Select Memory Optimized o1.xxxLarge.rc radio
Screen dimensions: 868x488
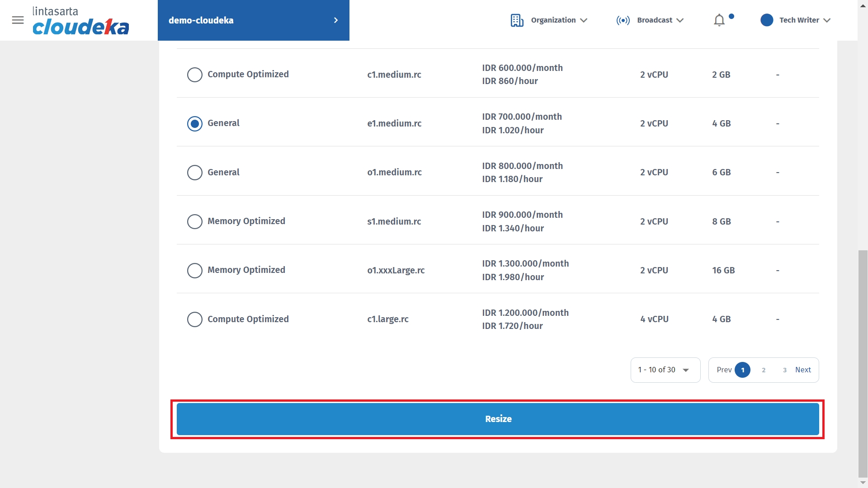point(195,270)
